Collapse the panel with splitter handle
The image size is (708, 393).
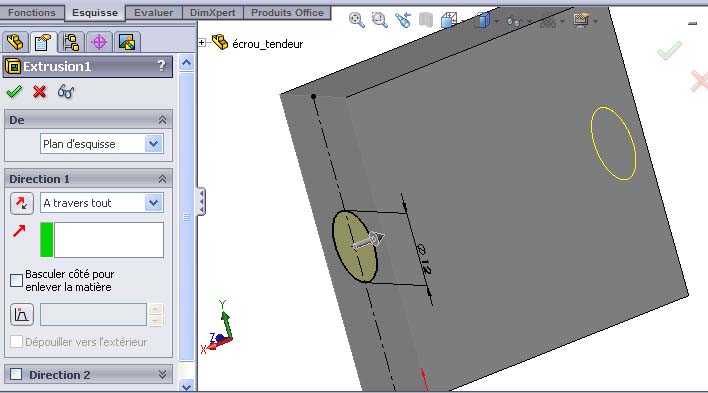[201, 201]
